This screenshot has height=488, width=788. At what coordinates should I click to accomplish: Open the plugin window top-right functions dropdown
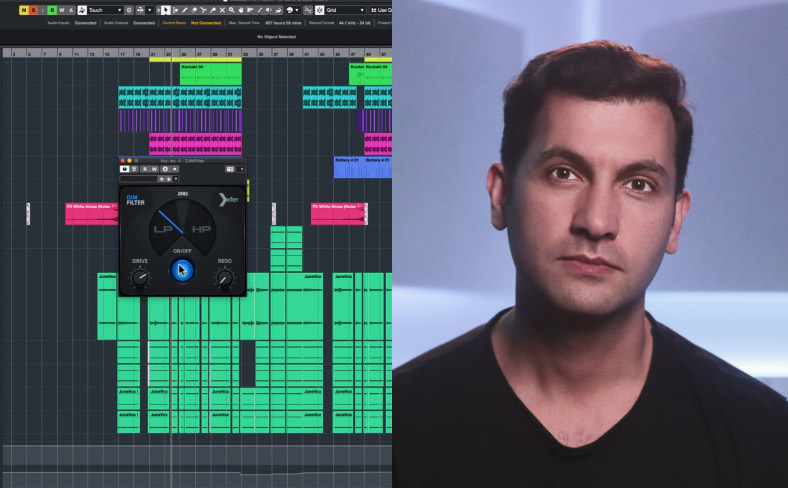click(x=241, y=169)
